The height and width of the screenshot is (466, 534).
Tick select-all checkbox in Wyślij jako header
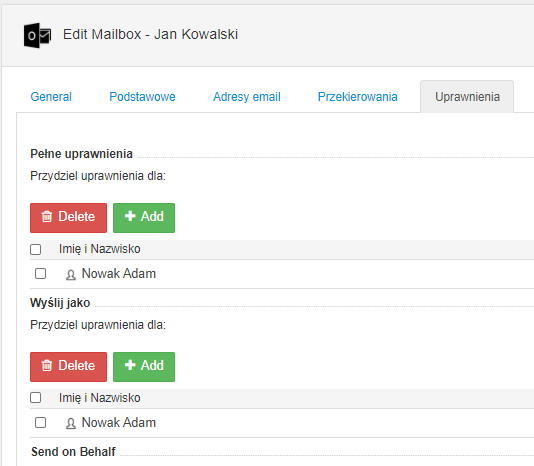click(36, 398)
